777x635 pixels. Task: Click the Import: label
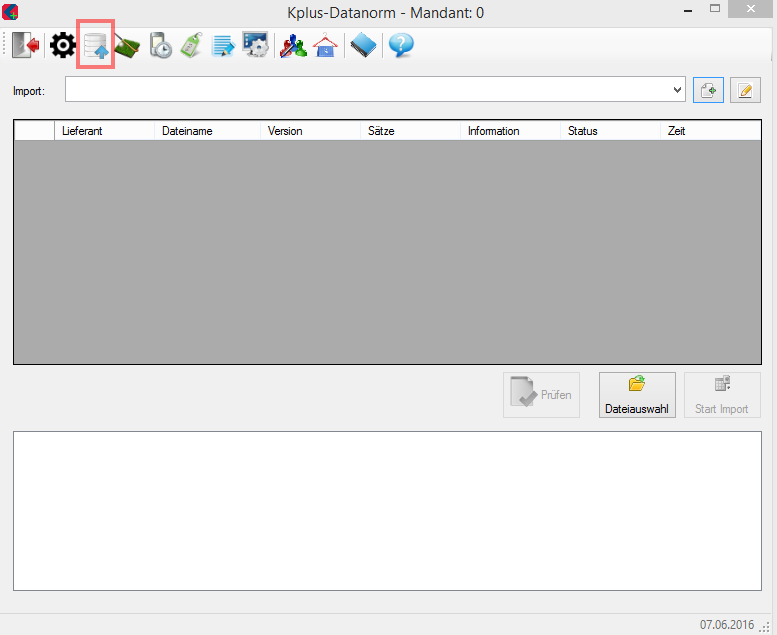pyautogui.click(x=29, y=91)
